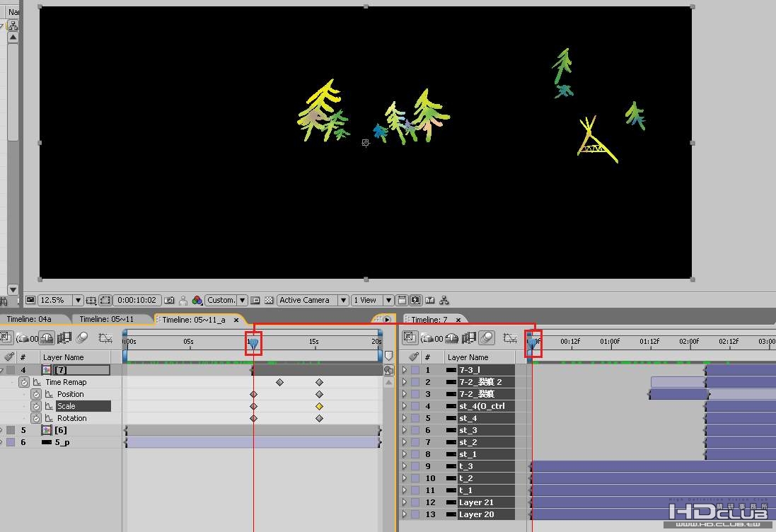Open the RGB channel display icon
Viewport: 776px width, 532px height.
(x=197, y=301)
